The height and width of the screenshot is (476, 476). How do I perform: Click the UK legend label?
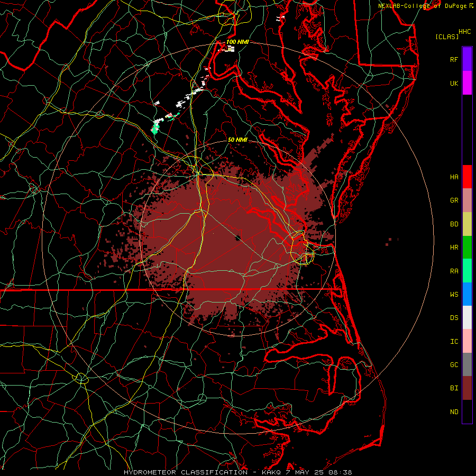pos(454,83)
